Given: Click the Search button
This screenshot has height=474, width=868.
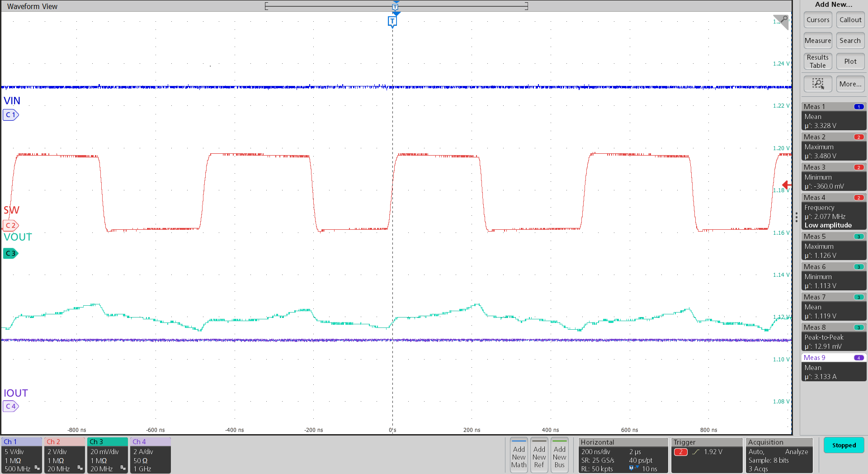Looking at the screenshot, I should pyautogui.click(x=850, y=41).
